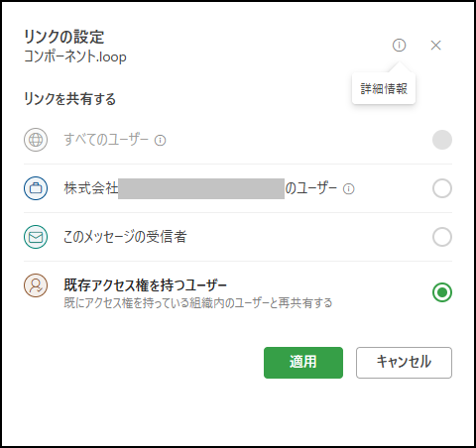Image resolution: width=476 pixels, height=448 pixels.
Task: Click the briefcase icon for company users
Action: coord(36,188)
